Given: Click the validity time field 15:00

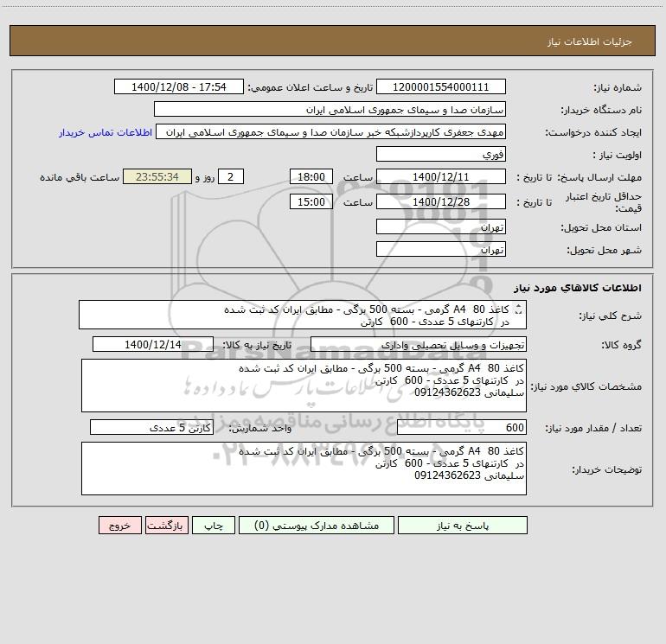Looking at the screenshot, I should [311, 201].
